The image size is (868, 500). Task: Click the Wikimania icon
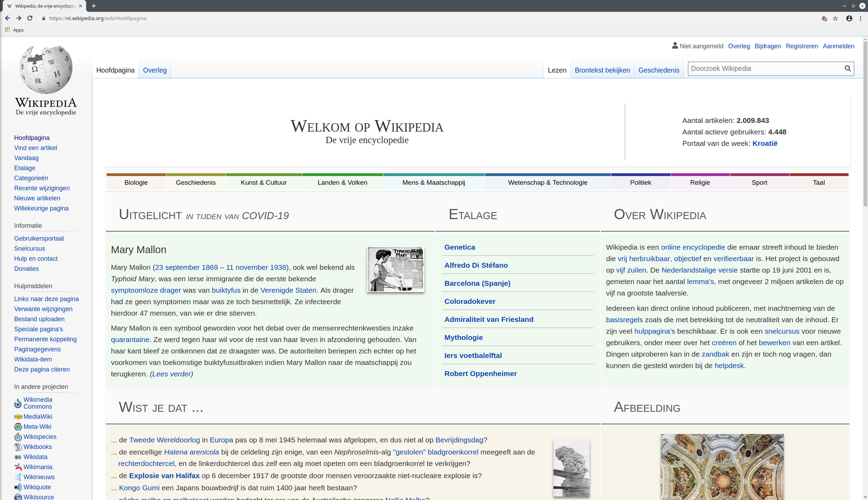click(18, 467)
